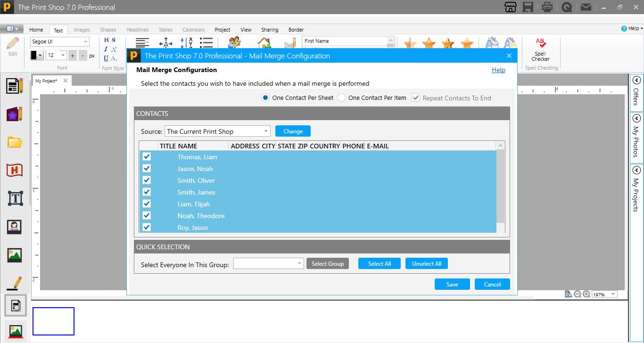Toggle Italic font style
This screenshot has height=343, width=644.
point(106,49)
